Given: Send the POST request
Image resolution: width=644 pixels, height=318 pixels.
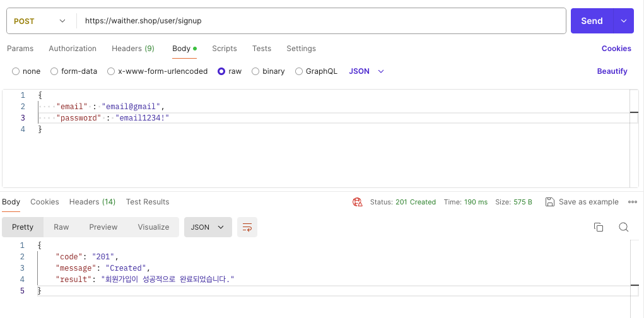Looking at the screenshot, I should tap(592, 21).
